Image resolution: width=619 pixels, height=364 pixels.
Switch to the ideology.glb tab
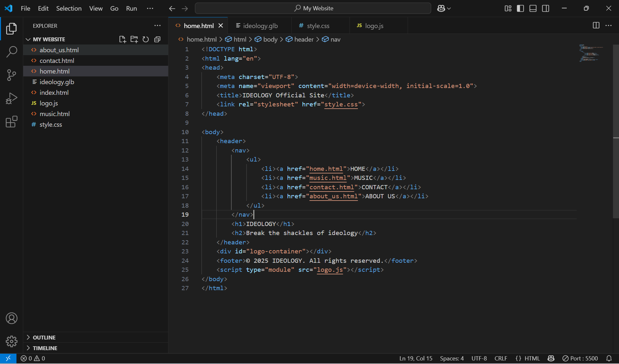[260, 25]
